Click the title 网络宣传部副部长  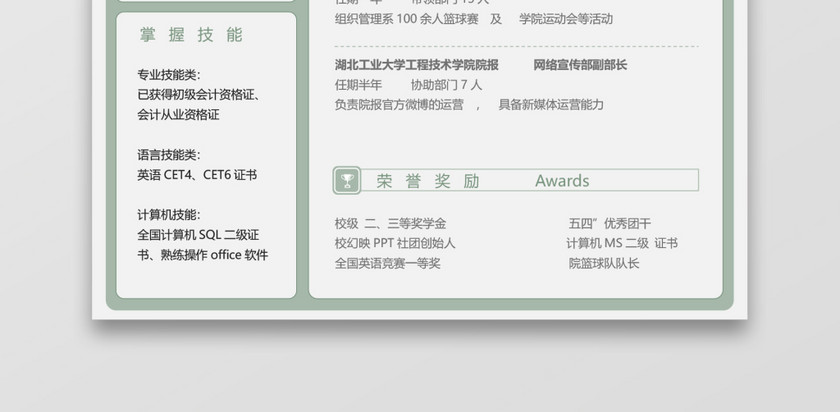pos(580,65)
